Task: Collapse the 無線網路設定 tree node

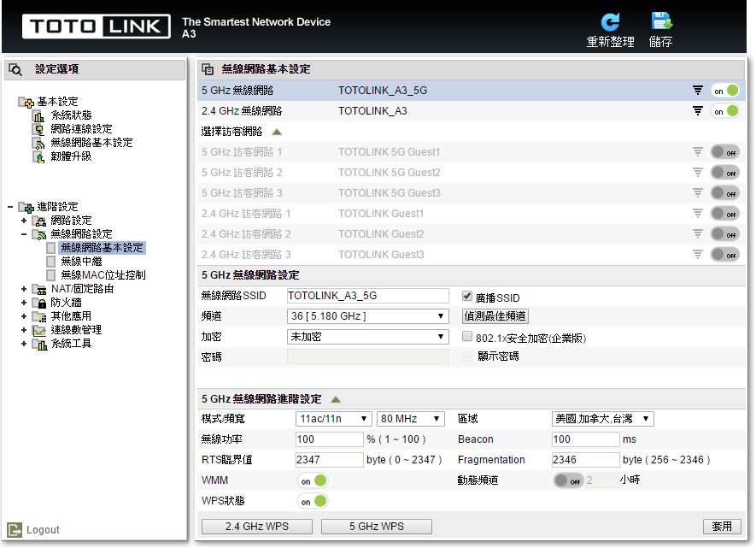Action: pos(24,234)
